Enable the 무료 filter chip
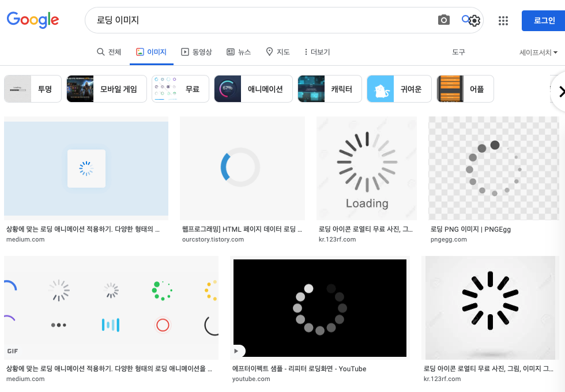 [180, 89]
